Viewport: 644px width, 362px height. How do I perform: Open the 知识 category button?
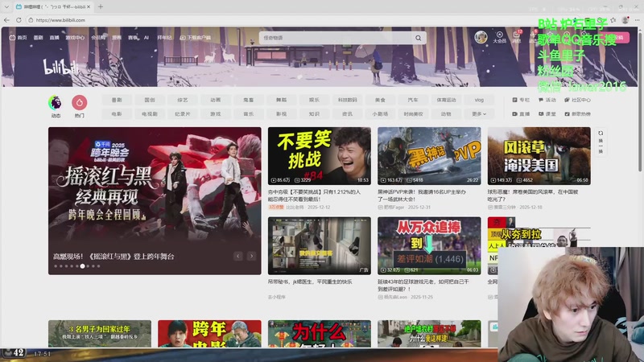coord(314,113)
